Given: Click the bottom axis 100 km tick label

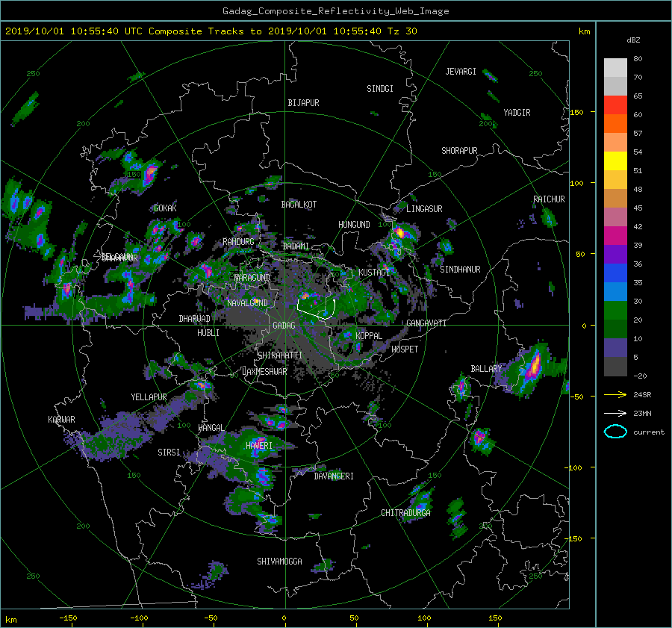Looking at the screenshot, I should [x=424, y=618].
